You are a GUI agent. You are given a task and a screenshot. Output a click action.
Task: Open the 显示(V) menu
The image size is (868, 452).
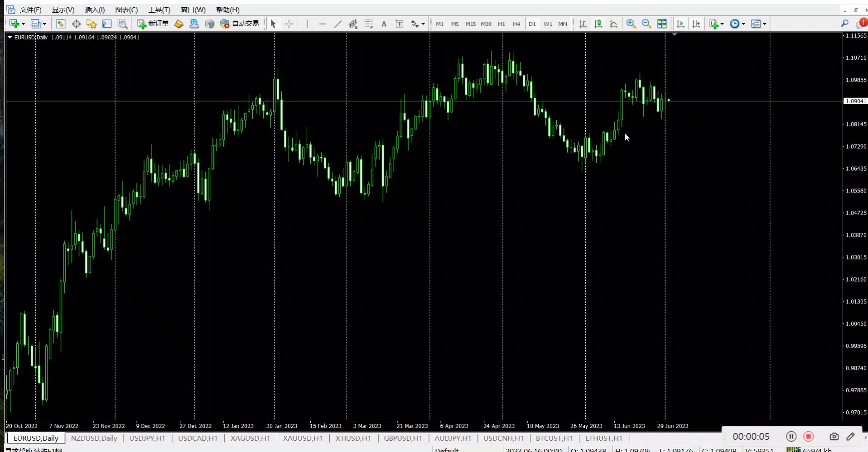[x=63, y=10]
